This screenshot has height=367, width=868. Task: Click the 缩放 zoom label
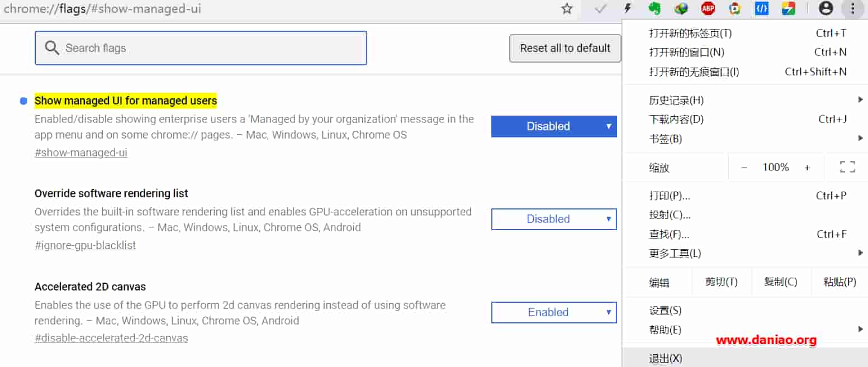[x=660, y=168]
